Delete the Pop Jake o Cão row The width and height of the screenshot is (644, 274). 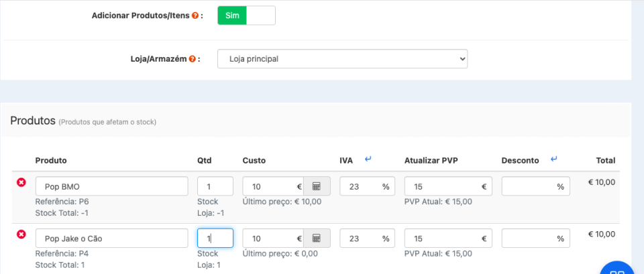pyautogui.click(x=21, y=234)
